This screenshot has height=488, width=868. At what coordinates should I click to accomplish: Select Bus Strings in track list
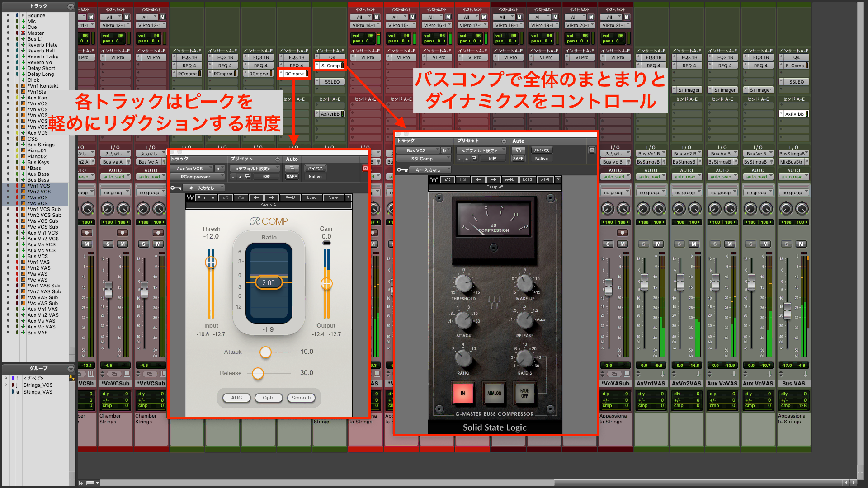41,145
